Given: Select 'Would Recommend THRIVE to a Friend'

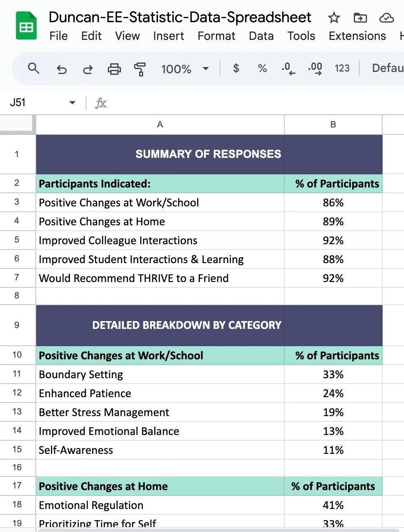Looking at the screenshot, I should pyautogui.click(x=160, y=278).
